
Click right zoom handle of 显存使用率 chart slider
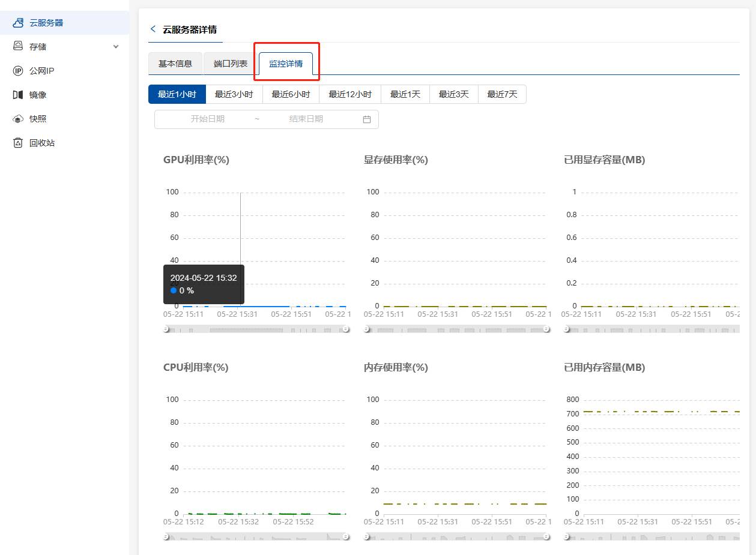(x=546, y=329)
